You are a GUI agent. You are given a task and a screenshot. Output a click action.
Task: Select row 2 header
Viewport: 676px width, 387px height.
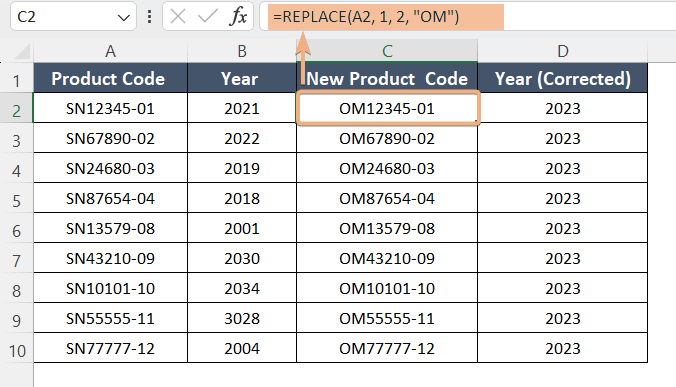(x=16, y=109)
